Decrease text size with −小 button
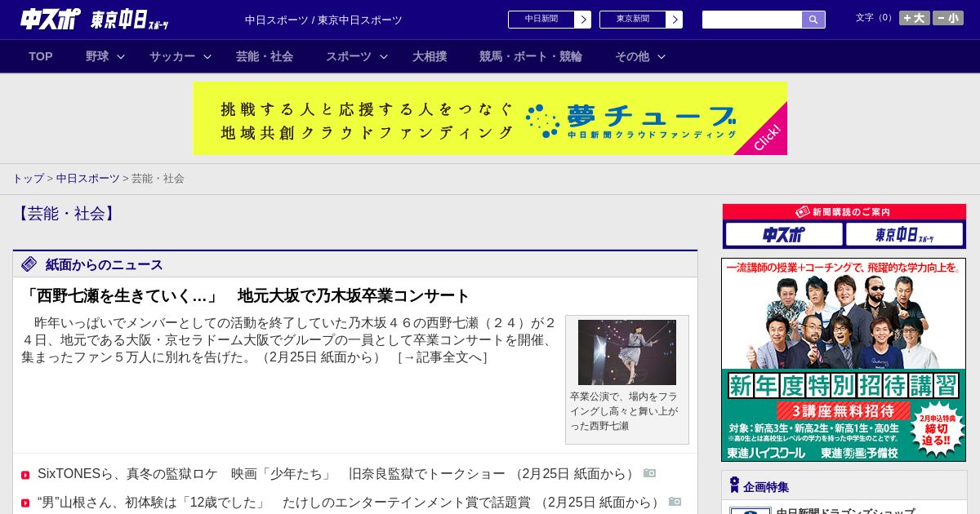 coord(948,18)
